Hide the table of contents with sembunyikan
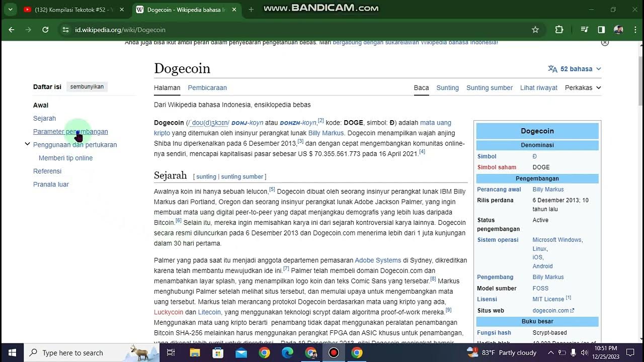The width and height of the screenshot is (644, 362). (87, 86)
